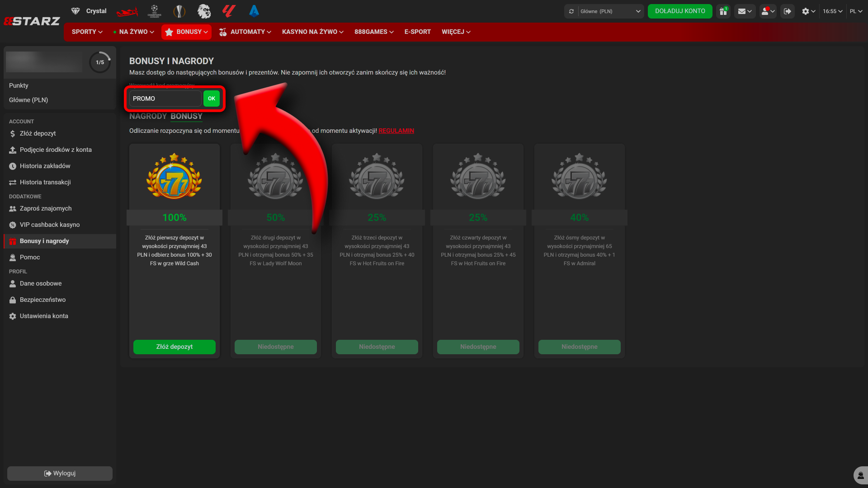Open Dane osobowe

[x=60, y=283]
